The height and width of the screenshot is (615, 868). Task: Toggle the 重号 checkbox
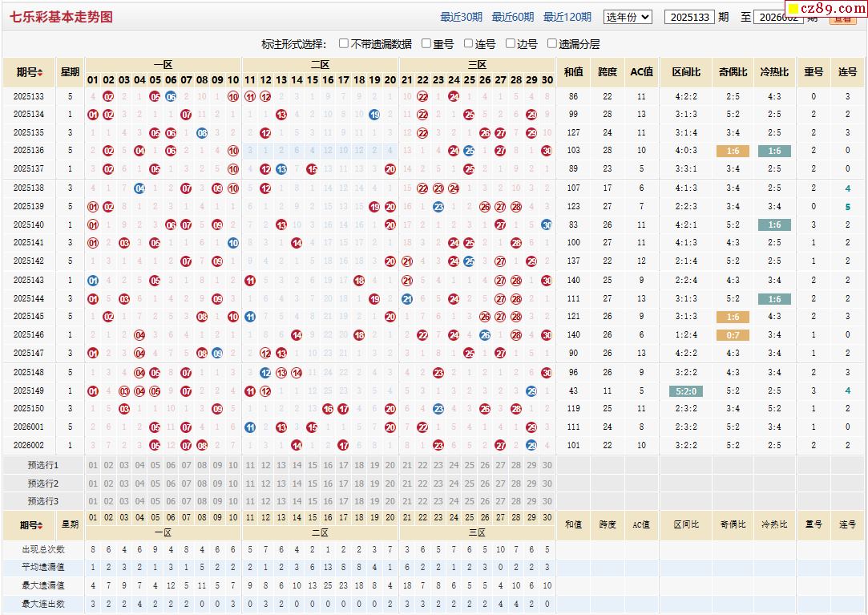click(426, 44)
